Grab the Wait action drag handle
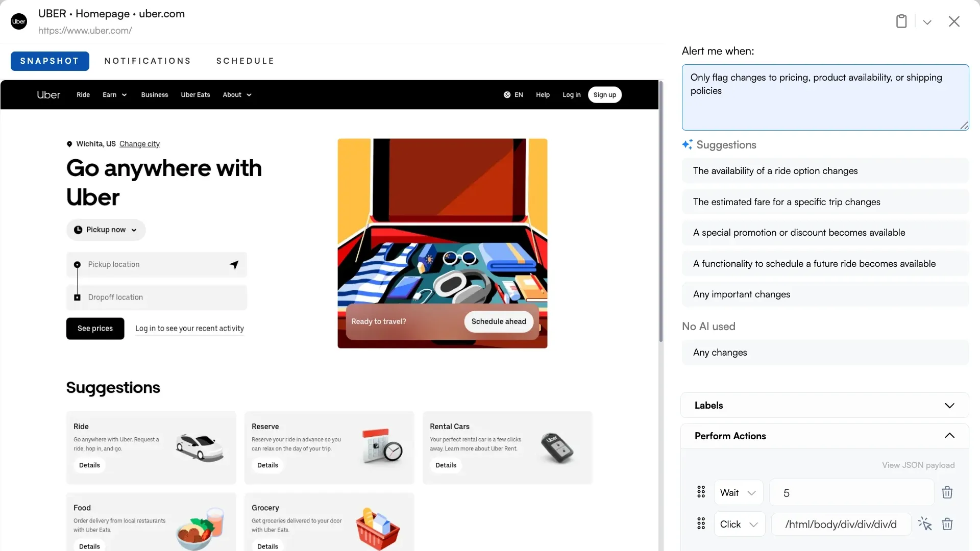 [x=701, y=492]
